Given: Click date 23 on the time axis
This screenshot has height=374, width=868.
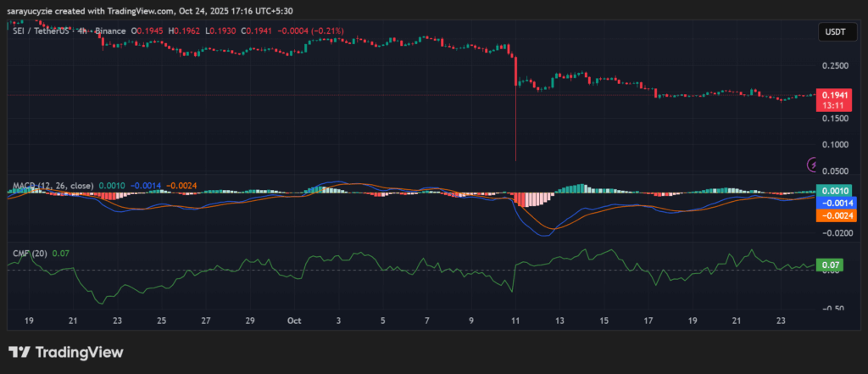Looking at the screenshot, I should (x=781, y=321).
